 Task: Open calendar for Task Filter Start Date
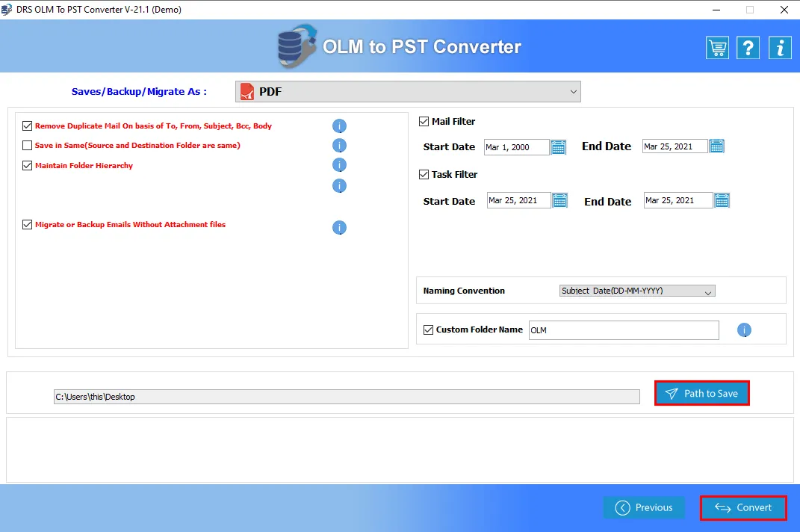tap(559, 200)
